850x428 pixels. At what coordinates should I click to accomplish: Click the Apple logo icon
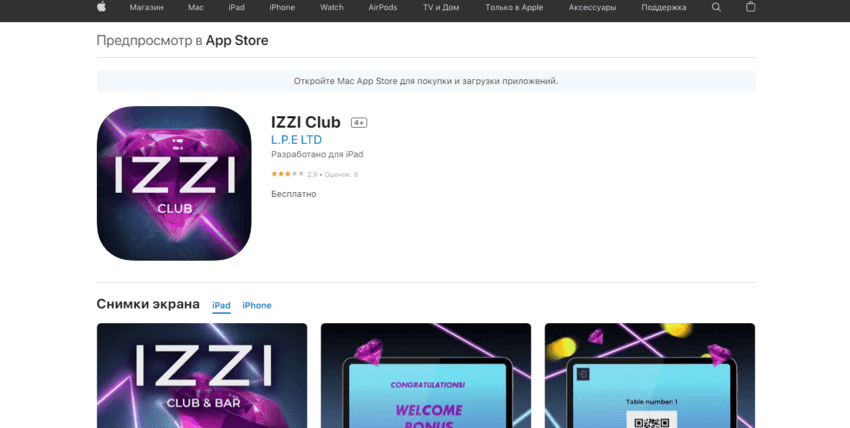coord(101,7)
